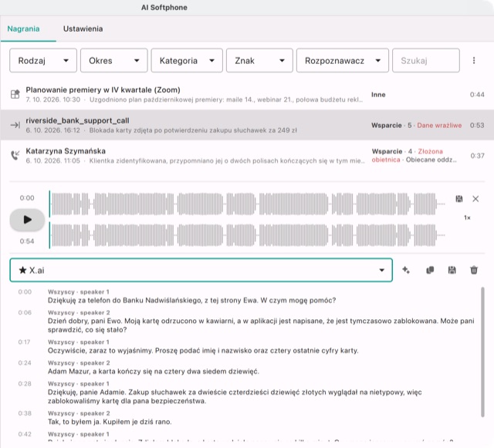Screen dimensions: 494x448
Task: Click the Inne category label
Action: (x=378, y=95)
